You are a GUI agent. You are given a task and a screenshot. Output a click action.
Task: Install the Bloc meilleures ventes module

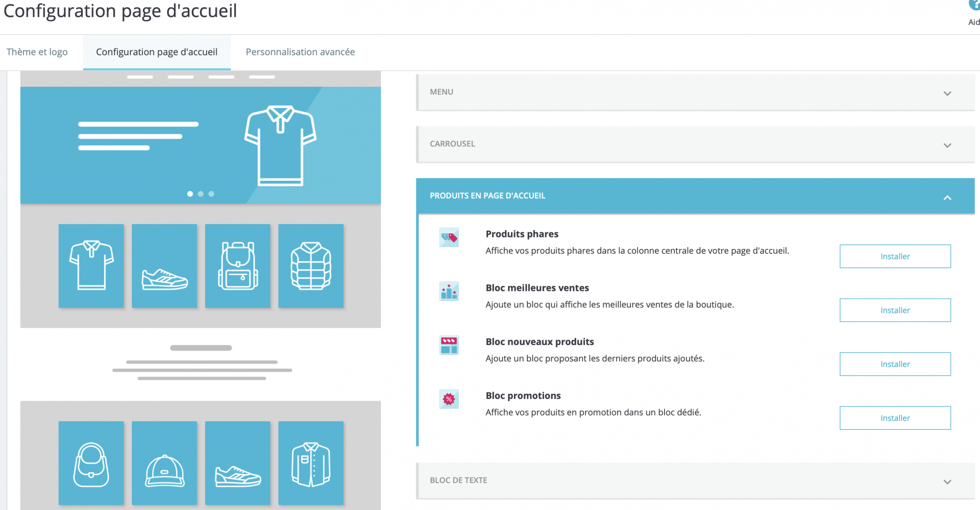point(895,310)
